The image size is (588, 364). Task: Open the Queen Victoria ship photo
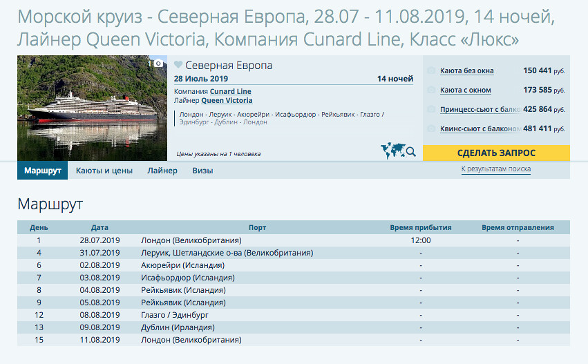[93, 108]
